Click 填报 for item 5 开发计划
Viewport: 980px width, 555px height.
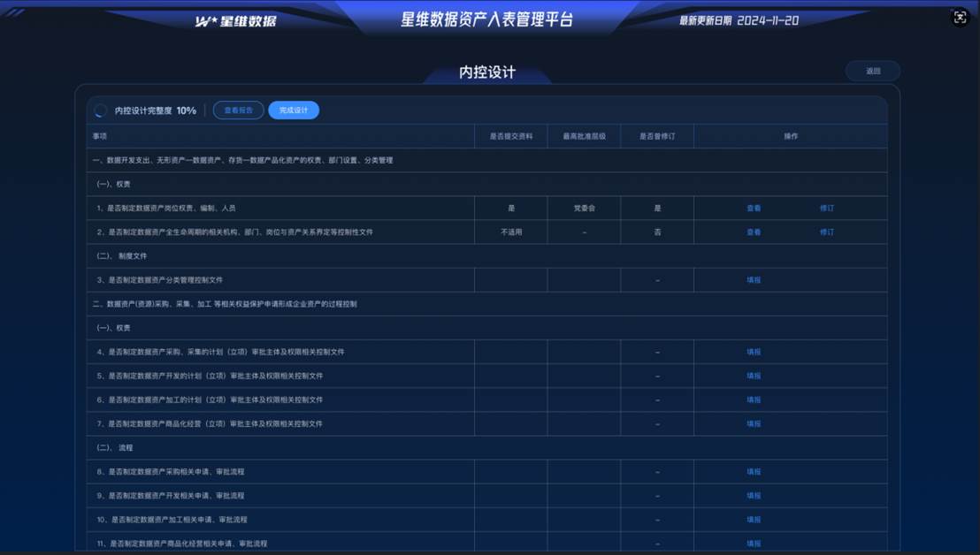pos(754,376)
